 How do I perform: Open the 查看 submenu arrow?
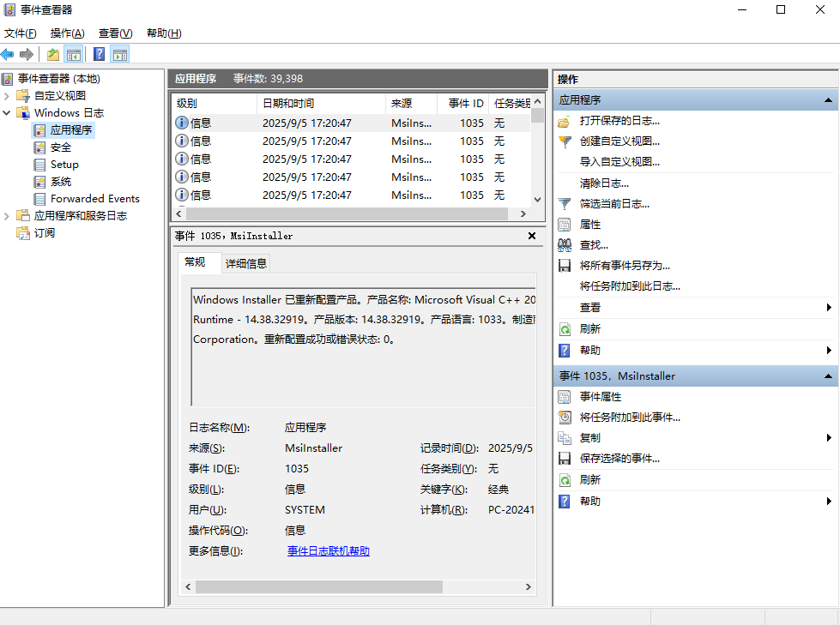point(829,308)
